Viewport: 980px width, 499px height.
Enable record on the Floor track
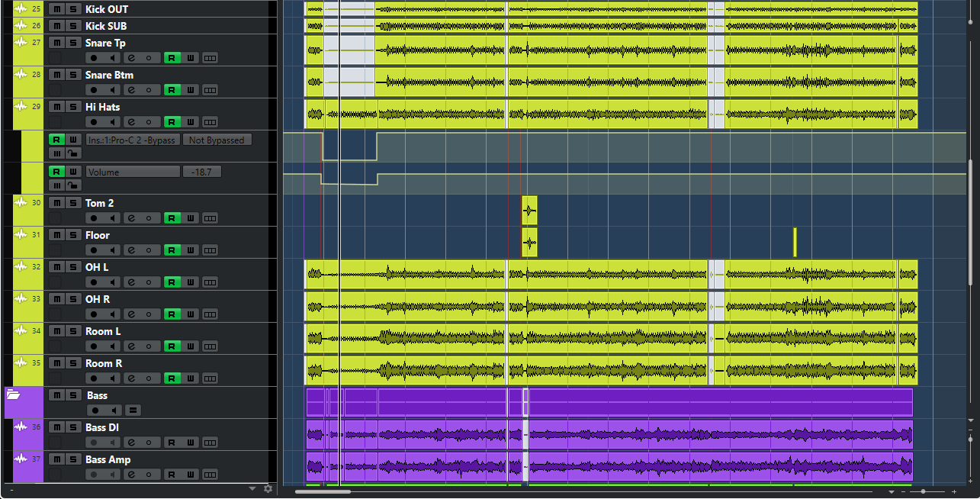[x=94, y=250]
